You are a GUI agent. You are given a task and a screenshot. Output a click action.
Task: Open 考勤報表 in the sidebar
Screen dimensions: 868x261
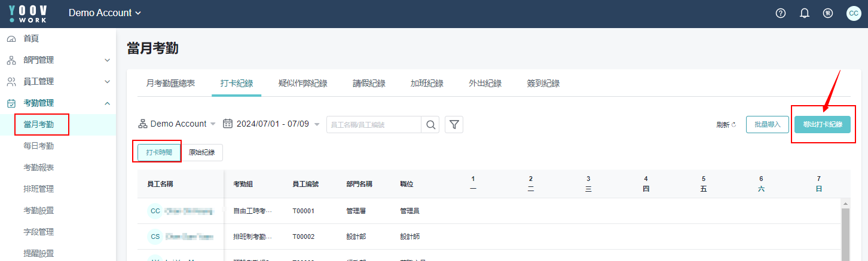click(38, 167)
